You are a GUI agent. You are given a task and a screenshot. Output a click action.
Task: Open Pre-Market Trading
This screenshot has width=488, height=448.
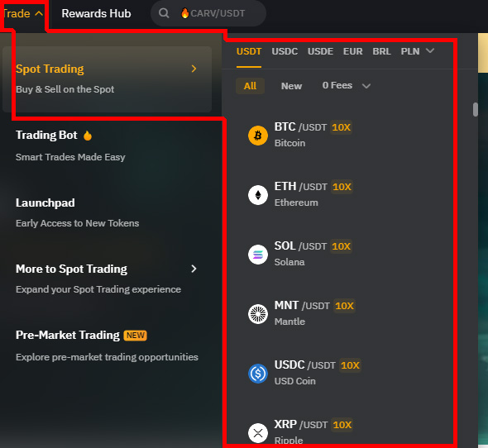(68, 335)
